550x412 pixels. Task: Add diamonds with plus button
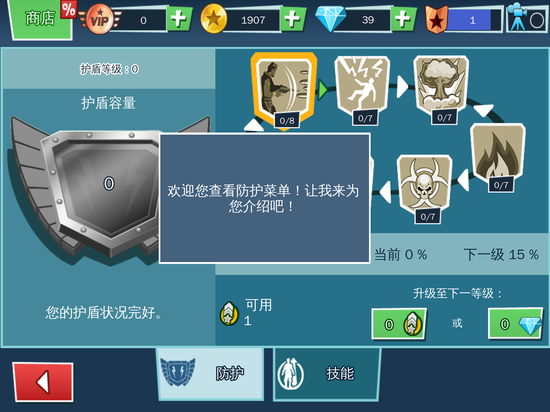pyautogui.click(x=403, y=19)
